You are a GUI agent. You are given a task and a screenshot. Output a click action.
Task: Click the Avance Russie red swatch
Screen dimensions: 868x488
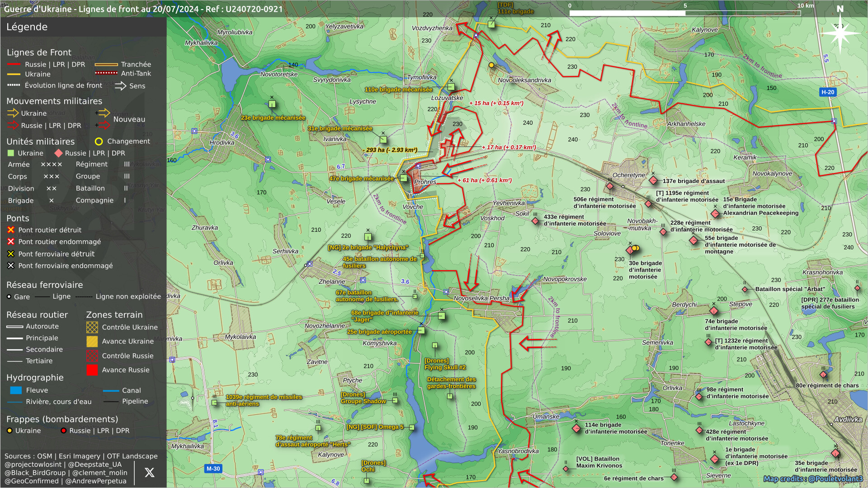92,370
